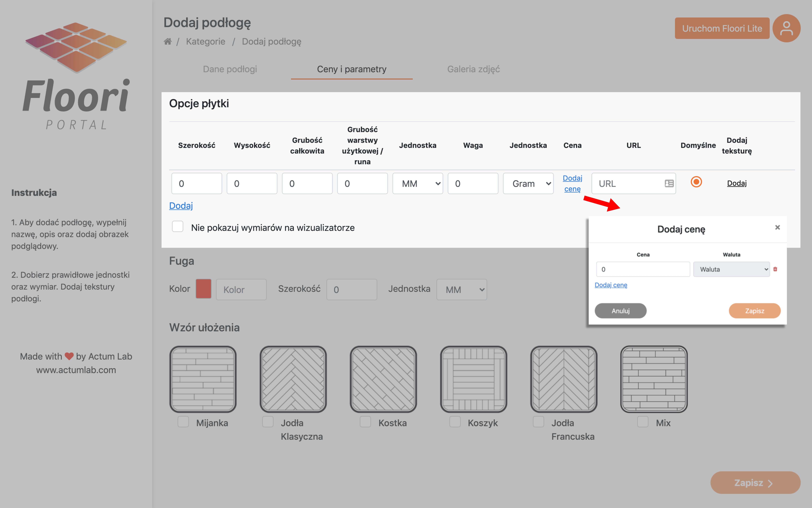
Task: Click Dodaj cenę link inside popup
Action: [611, 285]
